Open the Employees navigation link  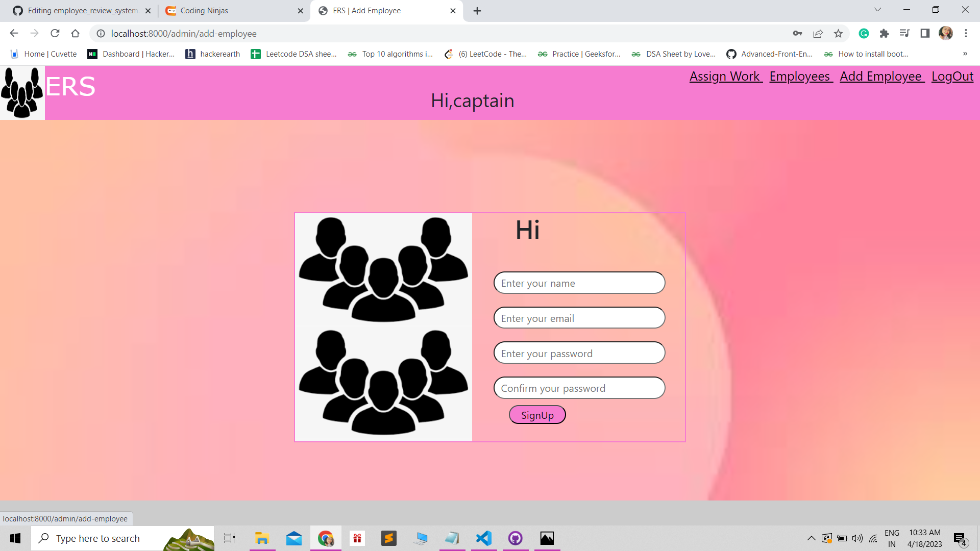800,77
